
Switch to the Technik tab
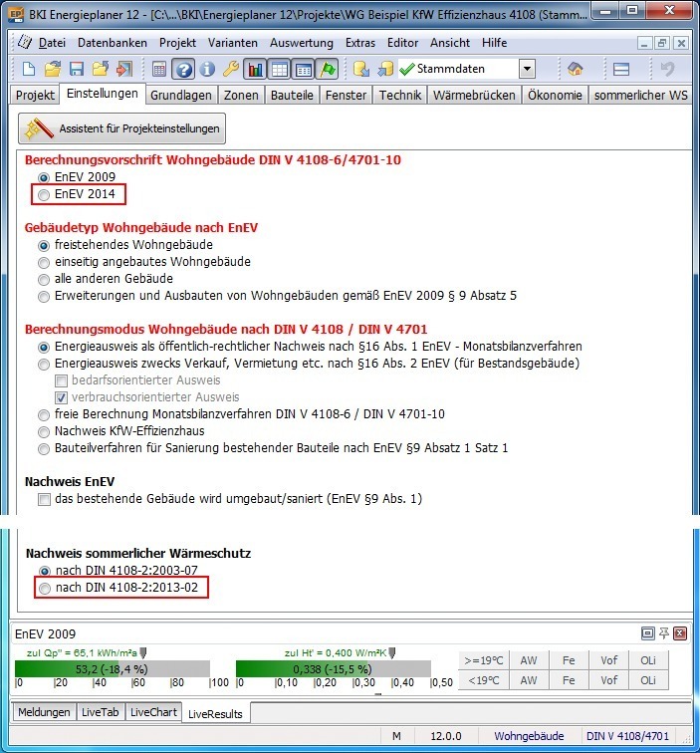(x=400, y=95)
